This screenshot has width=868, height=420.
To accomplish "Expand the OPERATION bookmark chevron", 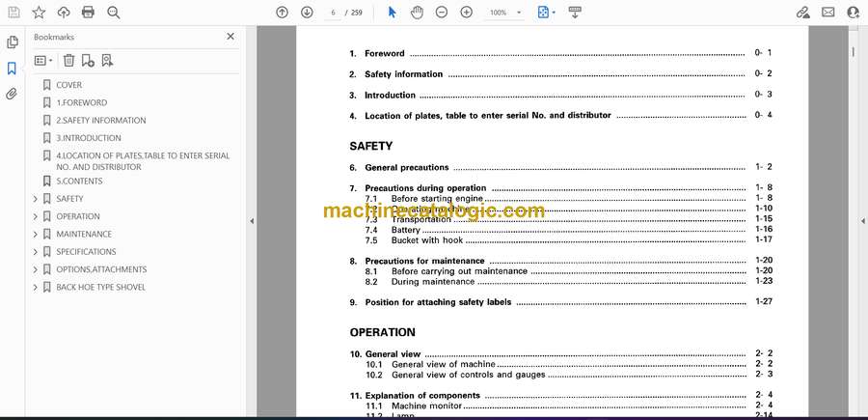I will (36, 216).
